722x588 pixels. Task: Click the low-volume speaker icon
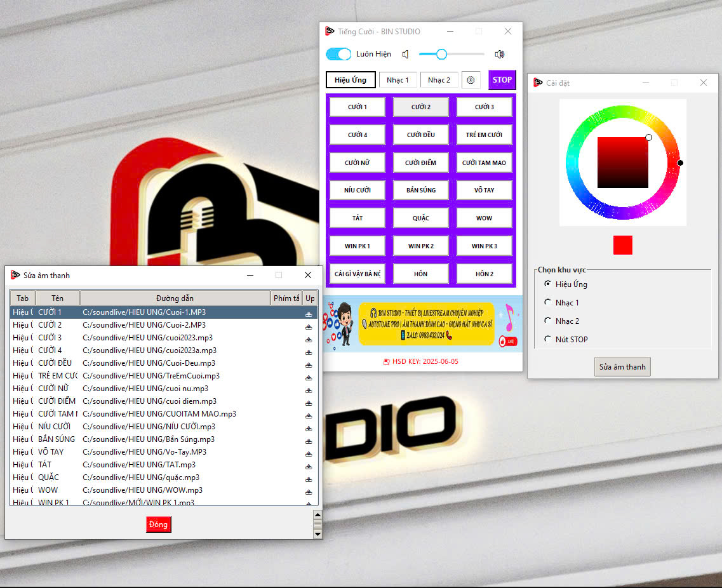(406, 55)
